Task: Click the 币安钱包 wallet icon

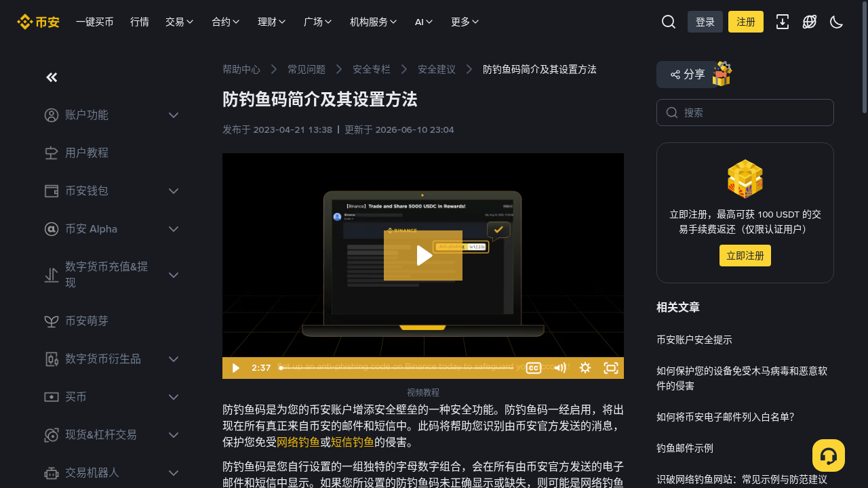Action: coord(52,191)
